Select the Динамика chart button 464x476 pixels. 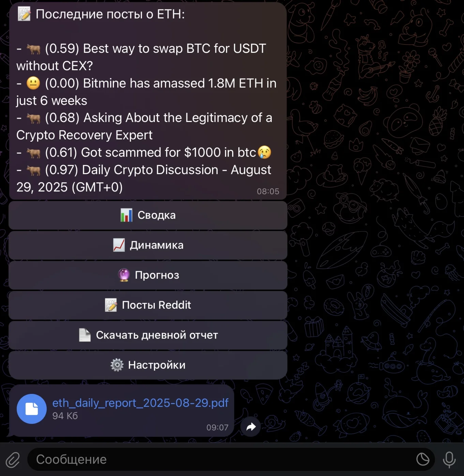[148, 245]
